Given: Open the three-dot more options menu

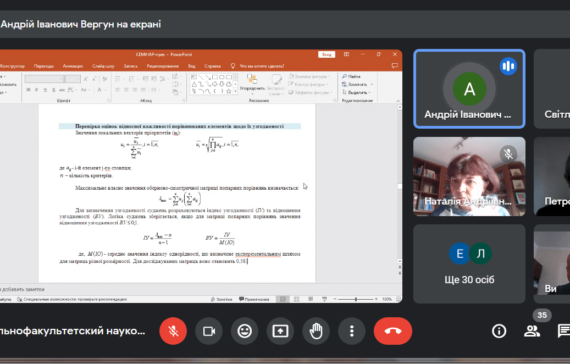Looking at the screenshot, I should (x=352, y=331).
